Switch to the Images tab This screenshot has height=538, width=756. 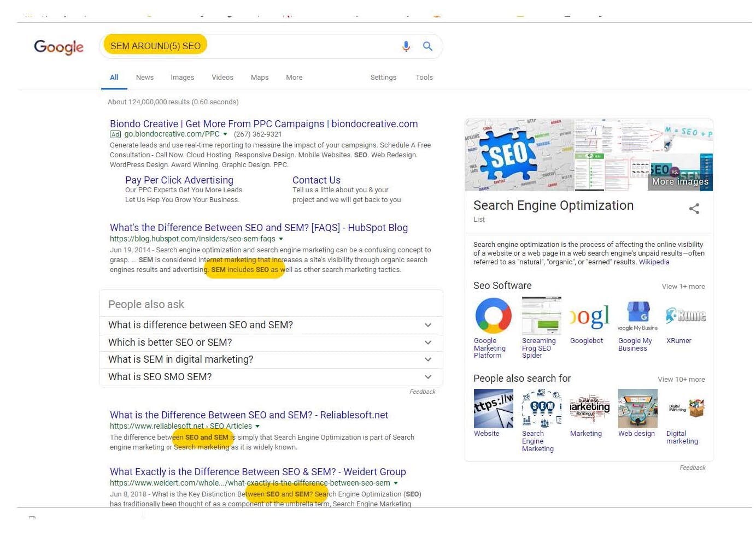(x=182, y=78)
